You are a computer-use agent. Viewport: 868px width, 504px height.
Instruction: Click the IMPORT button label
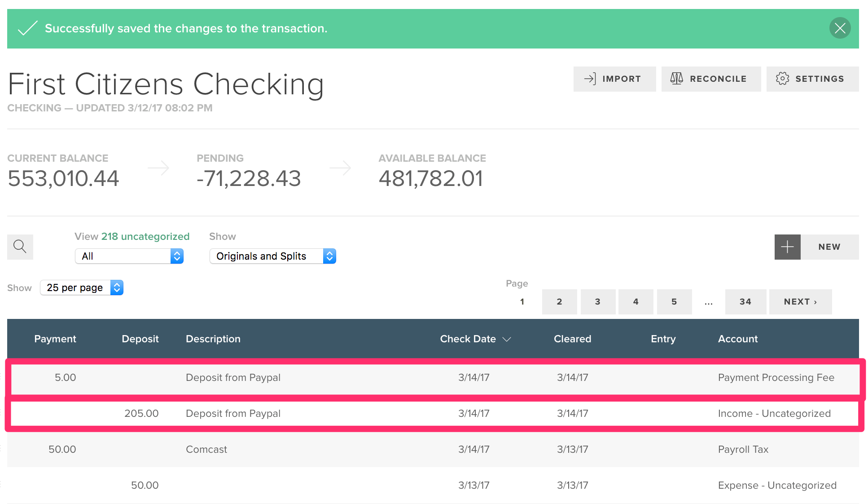point(622,79)
